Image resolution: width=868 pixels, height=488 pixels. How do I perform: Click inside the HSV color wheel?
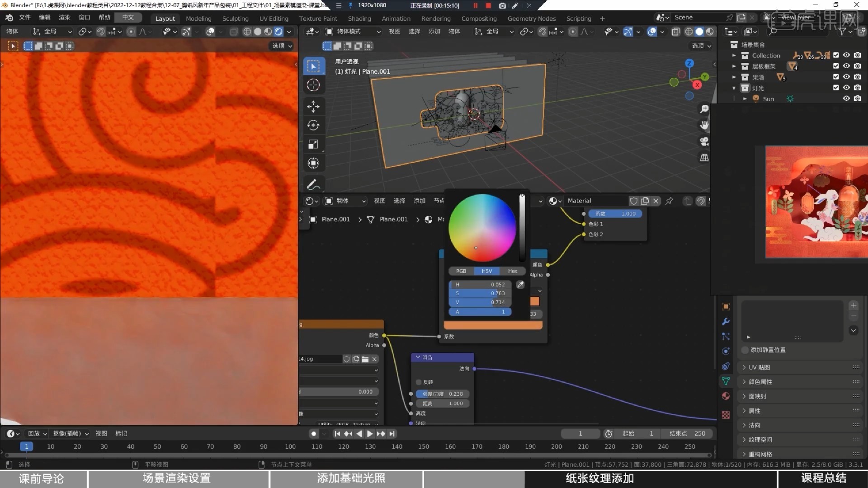pyautogui.click(x=482, y=228)
